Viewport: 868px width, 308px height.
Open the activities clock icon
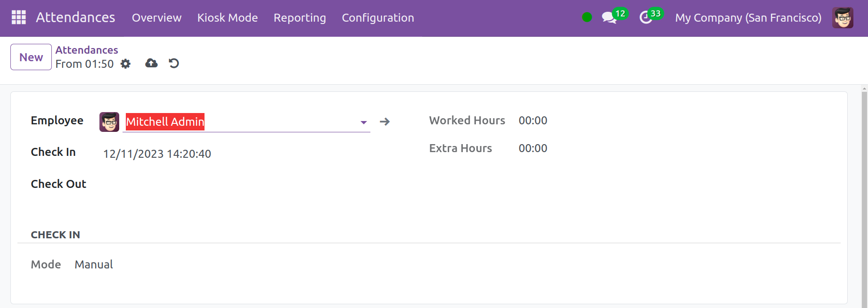click(x=646, y=18)
